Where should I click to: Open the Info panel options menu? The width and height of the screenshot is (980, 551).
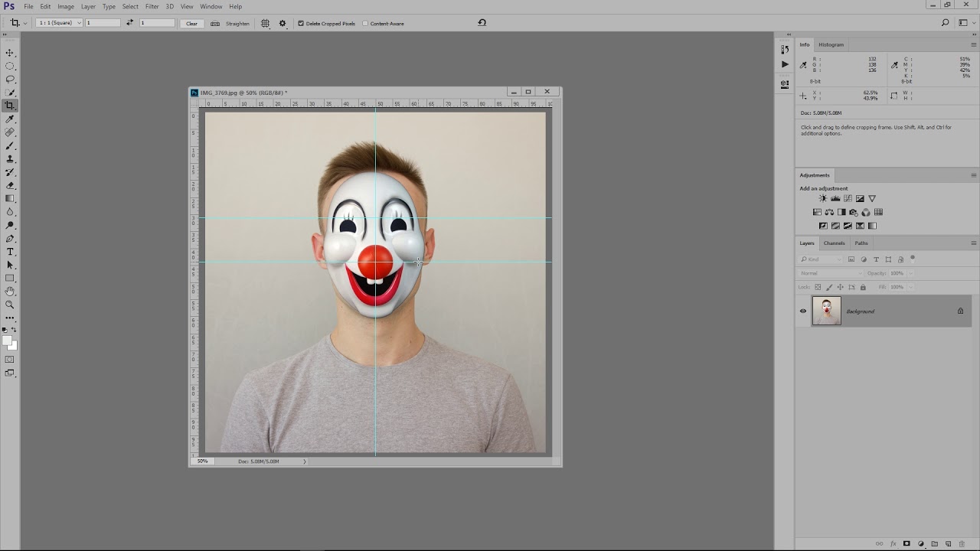pos(974,44)
